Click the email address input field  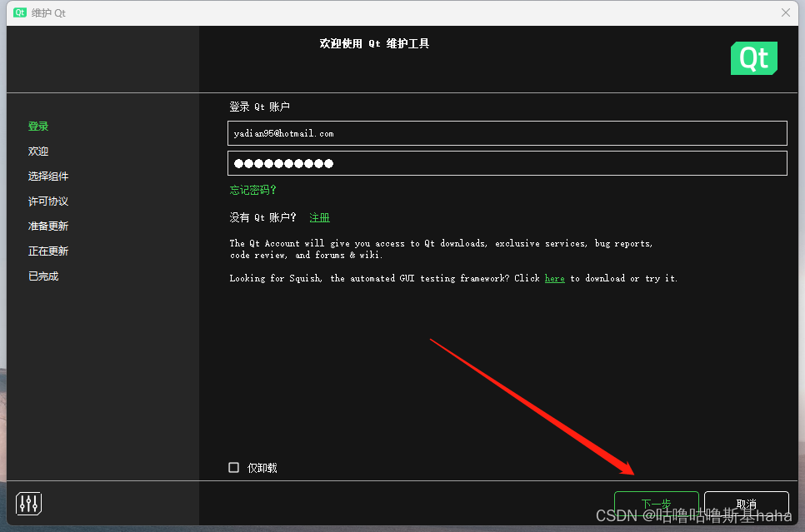[507, 132]
